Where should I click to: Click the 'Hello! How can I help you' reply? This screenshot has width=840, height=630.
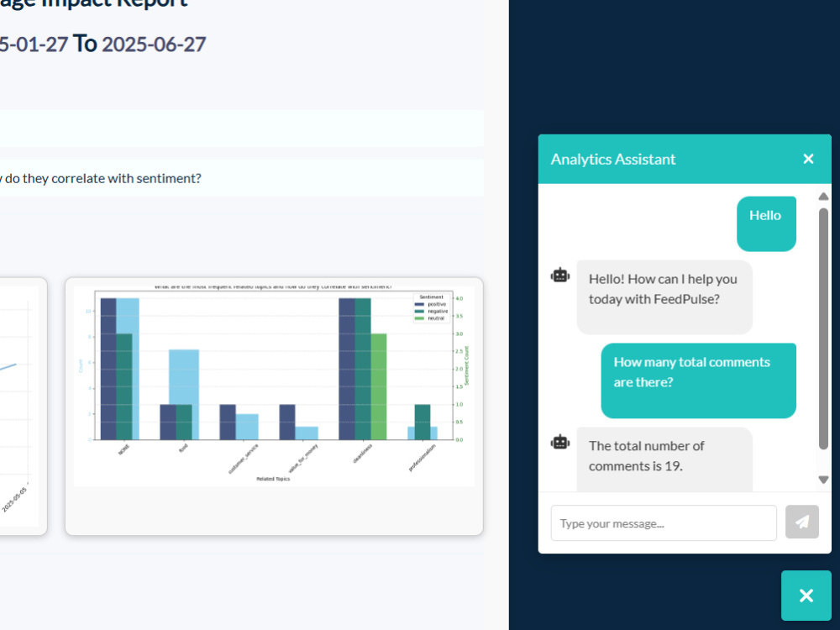[664, 297]
